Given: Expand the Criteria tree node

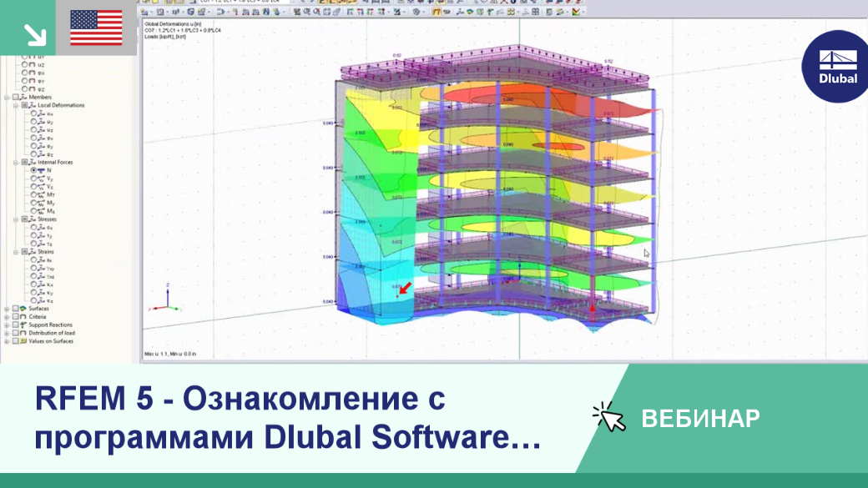Looking at the screenshot, I should 7,317.
